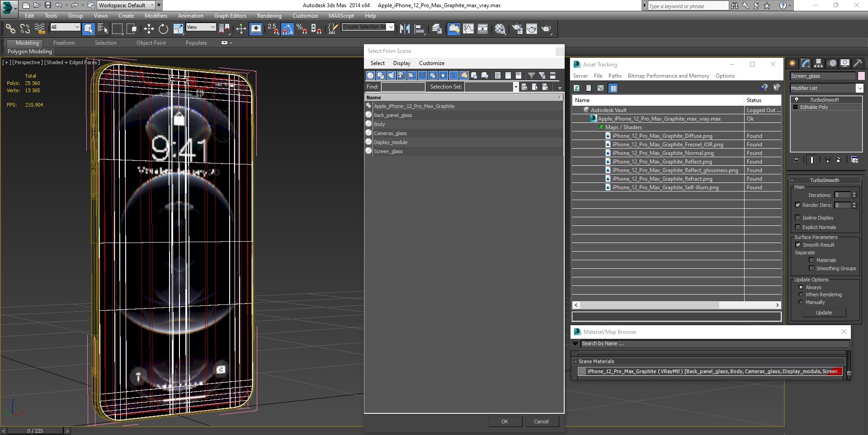Image resolution: width=868 pixels, height=435 pixels.
Task: Click Configure Modifier Sets icon
Action: pyautogui.click(x=854, y=160)
